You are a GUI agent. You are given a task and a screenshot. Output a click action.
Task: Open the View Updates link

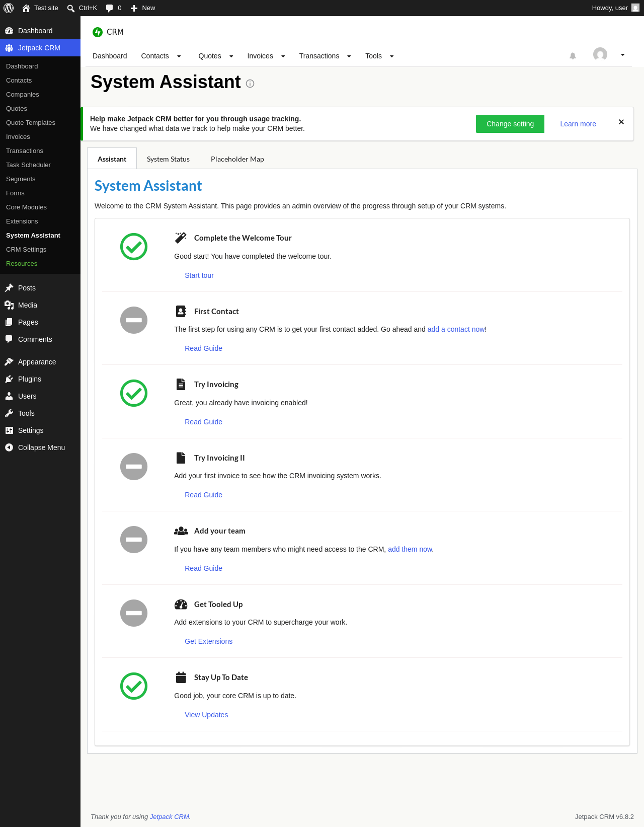tap(206, 715)
